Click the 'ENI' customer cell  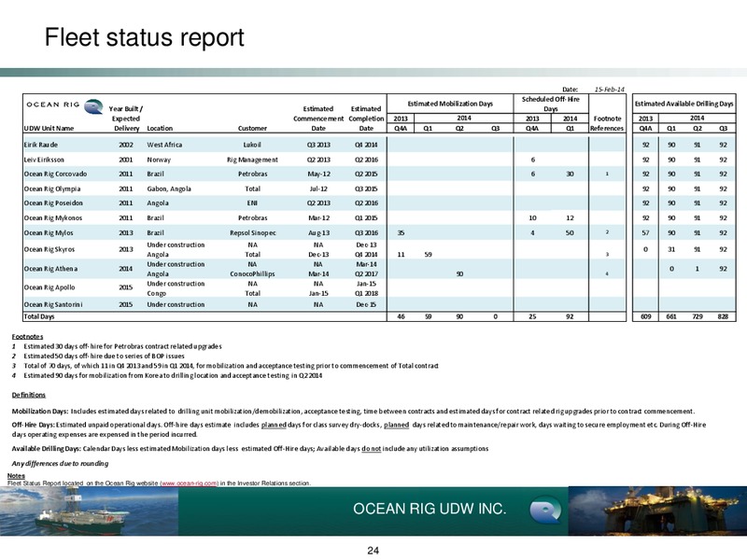(x=252, y=203)
